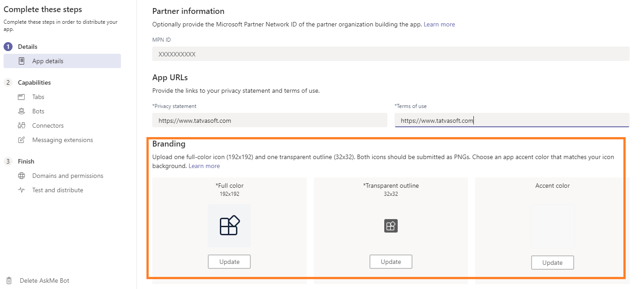
Task: Click the Tabs icon in sidebar
Action: 21,97
